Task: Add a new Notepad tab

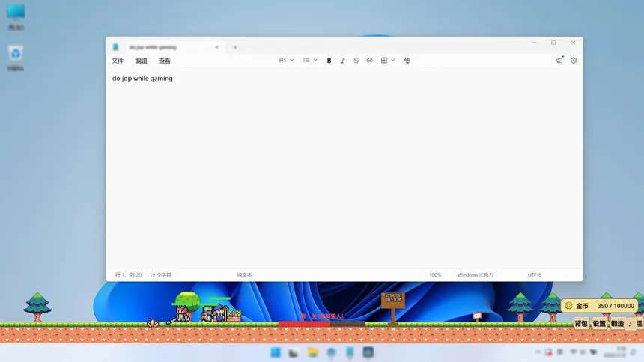Action: click(x=234, y=47)
